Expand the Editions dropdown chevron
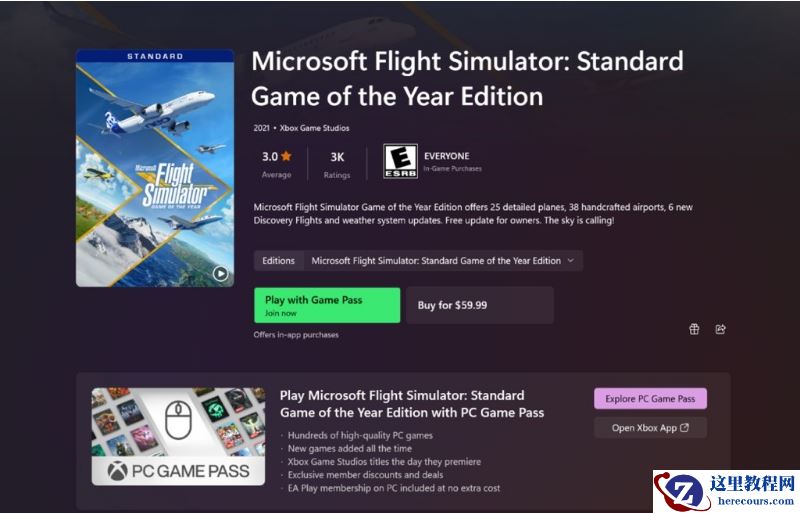Screen dimensions: 800x513 click(x=571, y=261)
